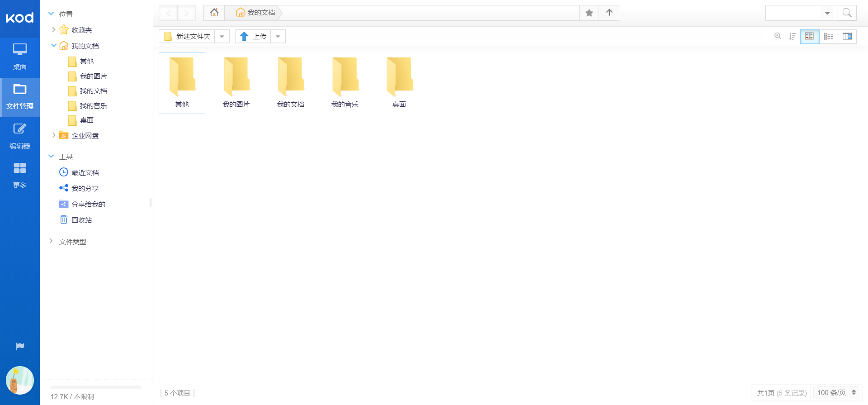Open 收藏夹 favorites

[x=82, y=30]
